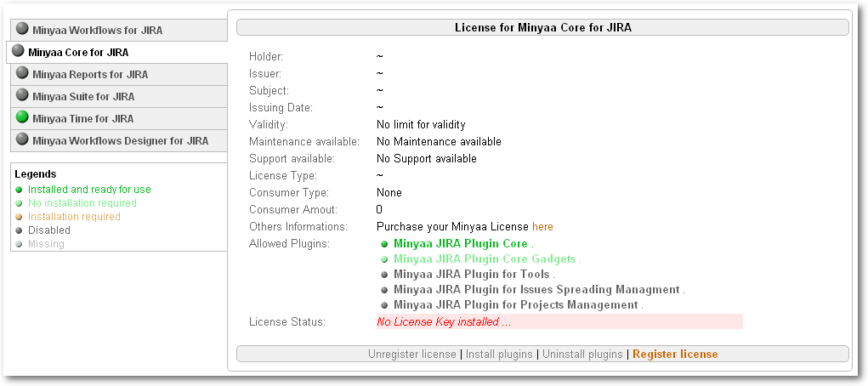Click the 'Maintenance available:' label

coord(304,142)
